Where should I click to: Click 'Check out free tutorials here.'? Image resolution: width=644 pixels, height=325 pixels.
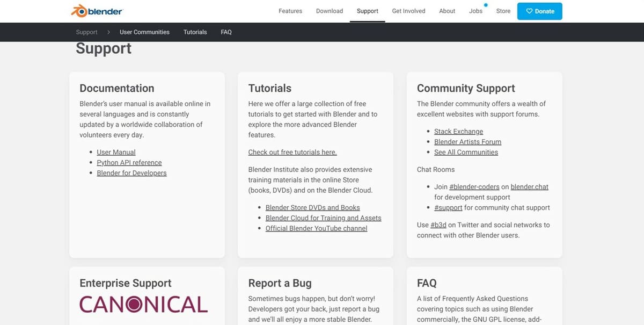coord(292,153)
